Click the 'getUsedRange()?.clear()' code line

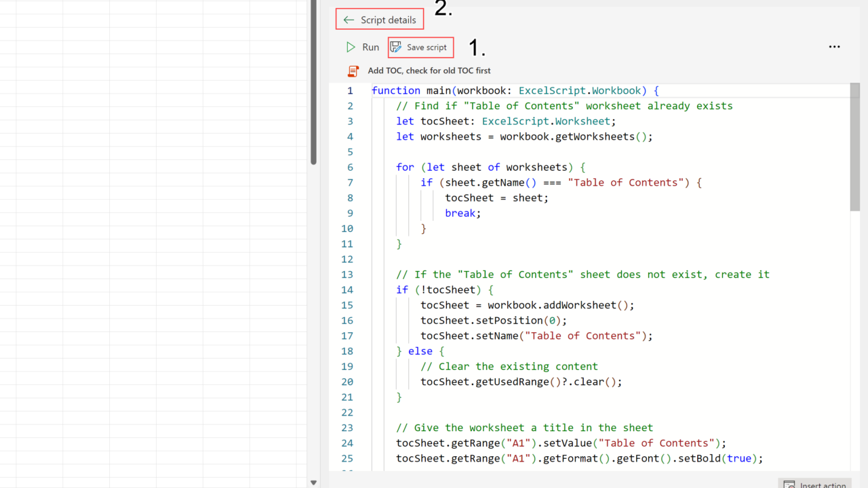[521, 382]
